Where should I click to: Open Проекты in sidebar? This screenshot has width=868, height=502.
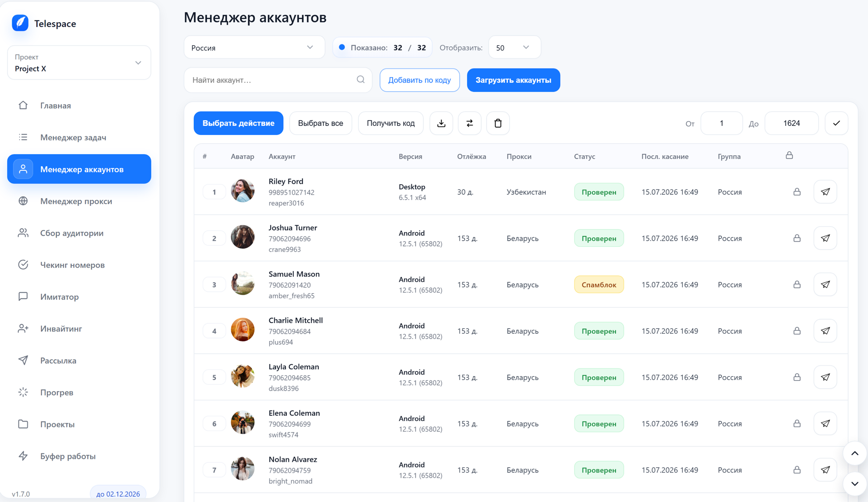pyautogui.click(x=79, y=423)
